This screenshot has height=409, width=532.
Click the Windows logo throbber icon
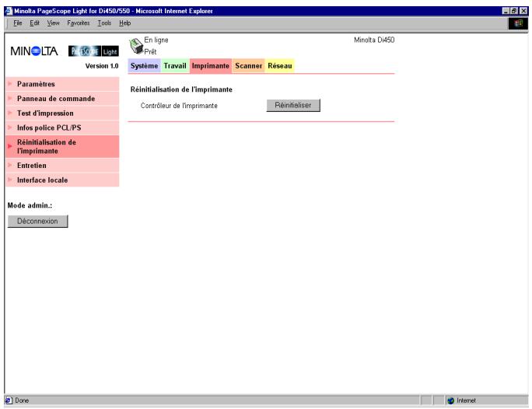click(x=518, y=23)
